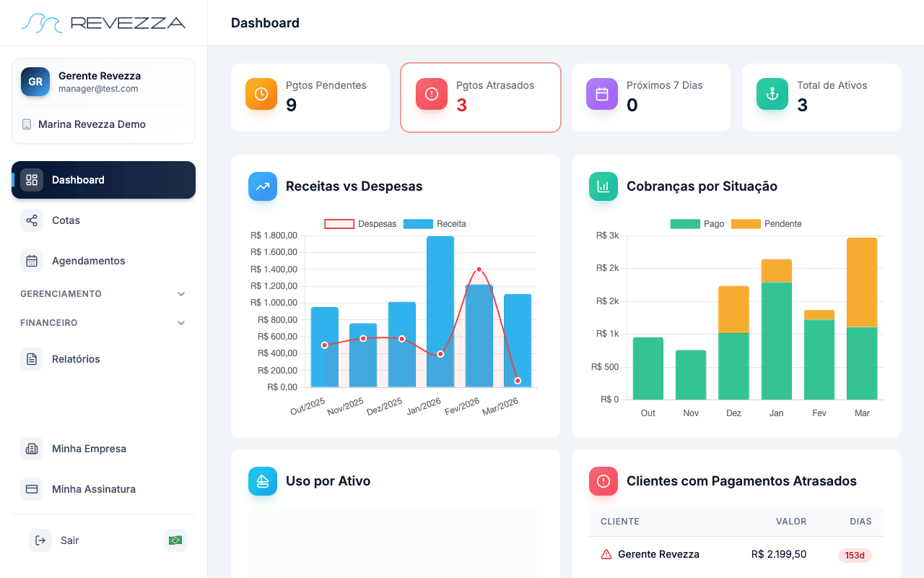The image size is (924, 578).
Task: Click the Agendamentos calendar icon
Action: (32, 261)
